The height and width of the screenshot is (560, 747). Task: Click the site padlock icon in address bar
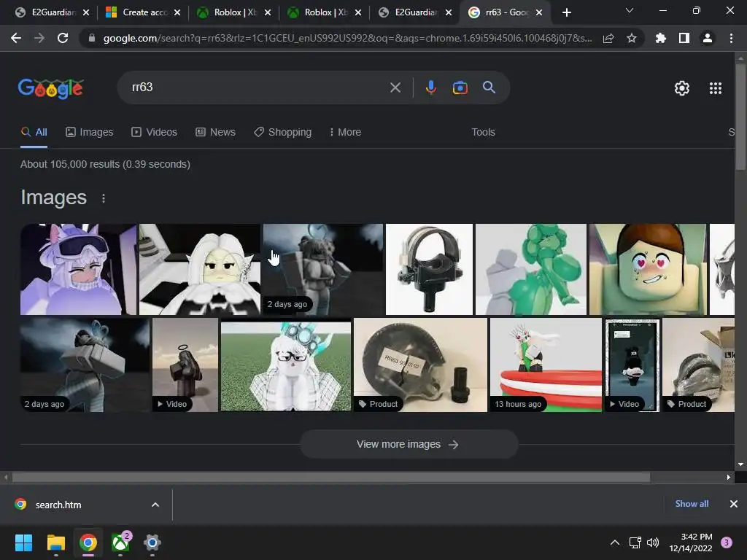(91, 38)
